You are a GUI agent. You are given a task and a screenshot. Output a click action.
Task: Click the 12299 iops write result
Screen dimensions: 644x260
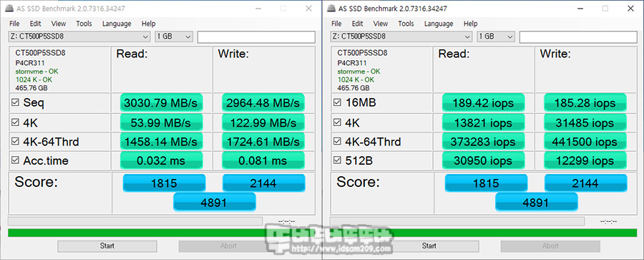coord(585,160)
